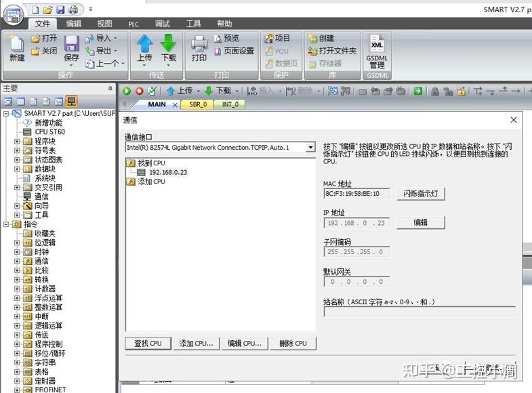Click the green RUN button in editor toolbar

127,91
